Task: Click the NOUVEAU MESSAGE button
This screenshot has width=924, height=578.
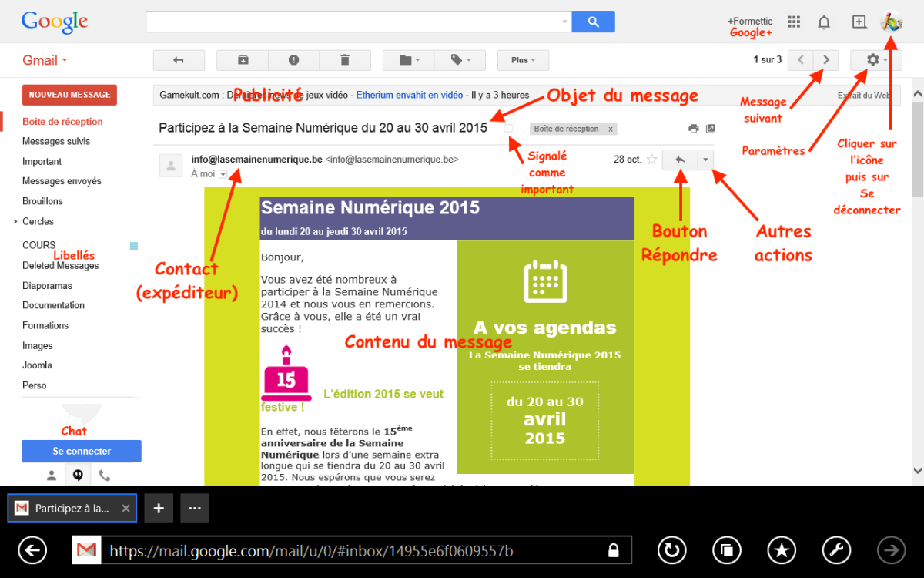Action: point(69,95)
